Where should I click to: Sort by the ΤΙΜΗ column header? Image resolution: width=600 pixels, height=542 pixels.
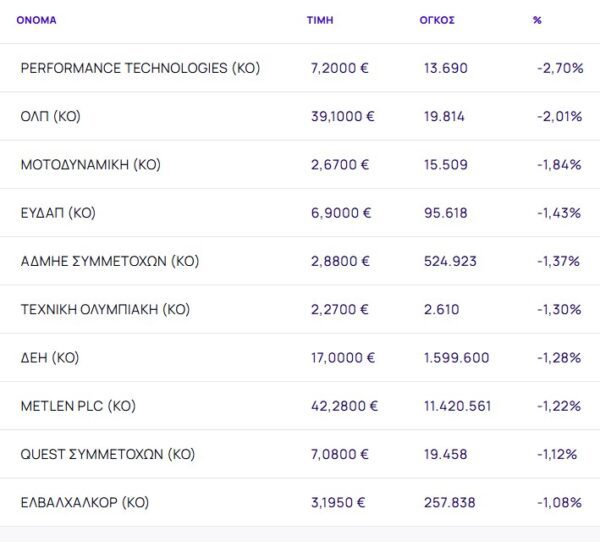(x=320, y=20)
